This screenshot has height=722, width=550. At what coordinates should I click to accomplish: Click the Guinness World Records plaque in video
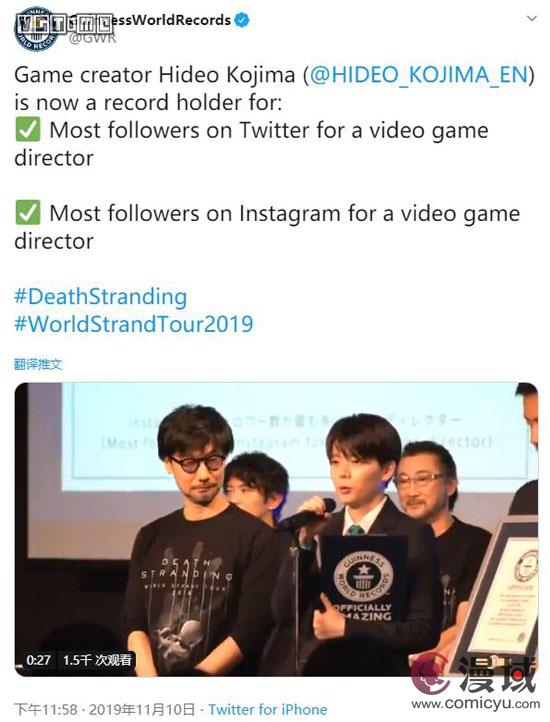click(364, 578)
